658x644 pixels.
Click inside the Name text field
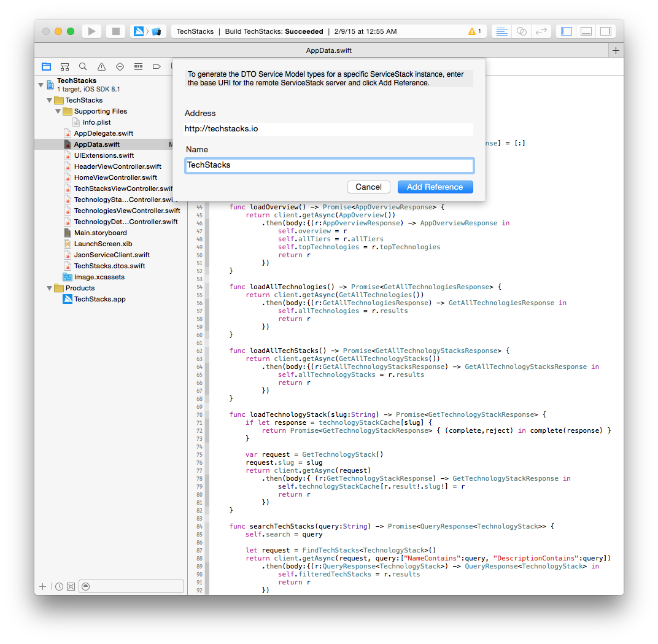click(x=329, y=165)
